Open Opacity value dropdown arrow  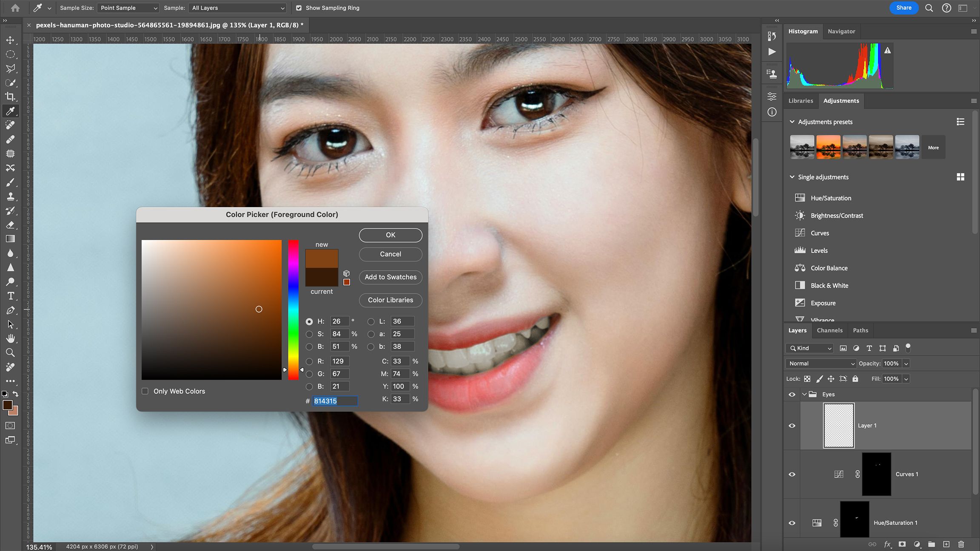tap(906, 364)
